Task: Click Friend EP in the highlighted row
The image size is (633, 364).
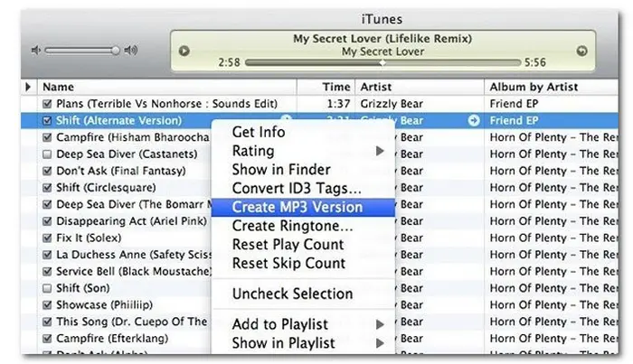Action: click(x=514, y=120)
